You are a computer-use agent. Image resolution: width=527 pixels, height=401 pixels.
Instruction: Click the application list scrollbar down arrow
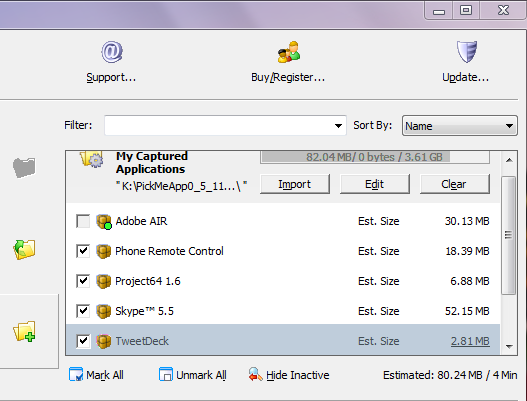tap(510, 346)
